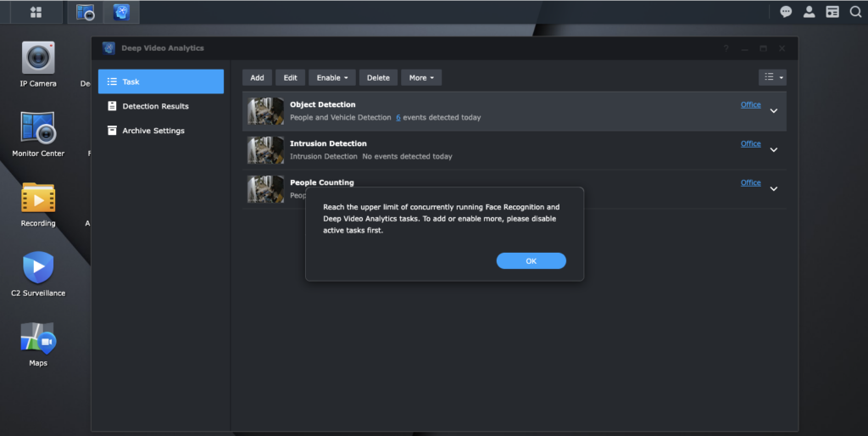Click the Office link for Object Detection
The image size is (868, 436).
(750, 105)
